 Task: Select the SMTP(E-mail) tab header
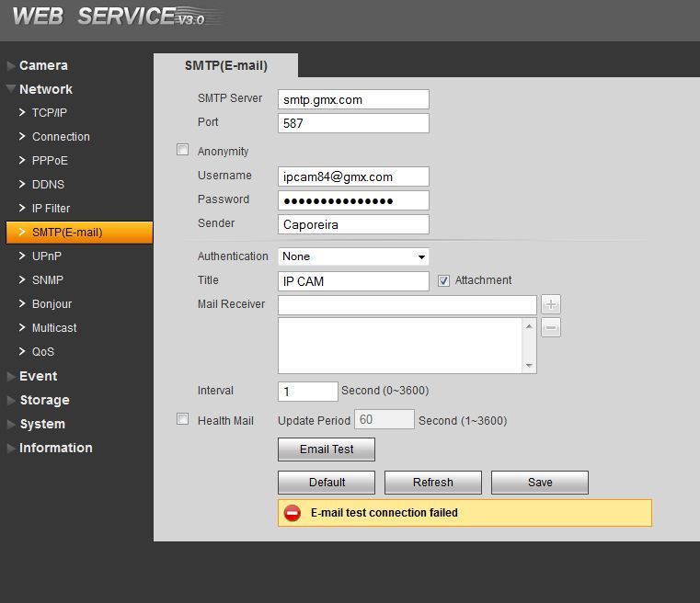pos(225,65)
